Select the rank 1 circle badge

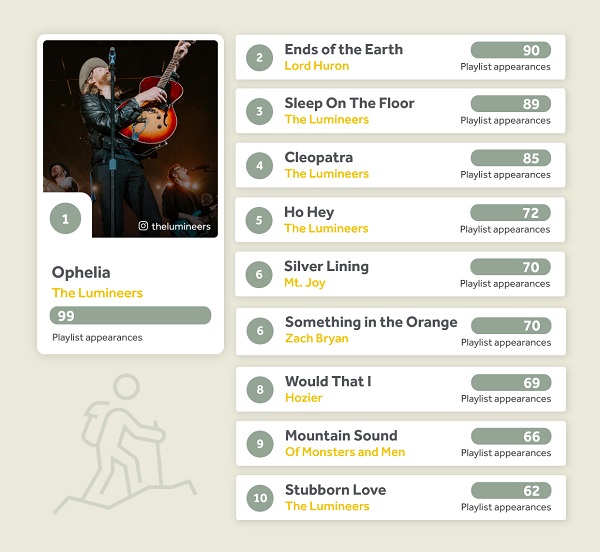[65, 218]
